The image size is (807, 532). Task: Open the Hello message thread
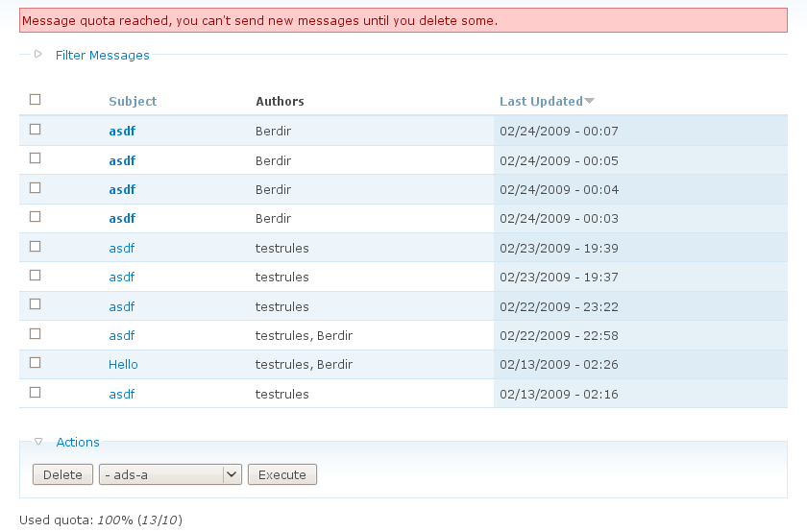tap(123, 365)
